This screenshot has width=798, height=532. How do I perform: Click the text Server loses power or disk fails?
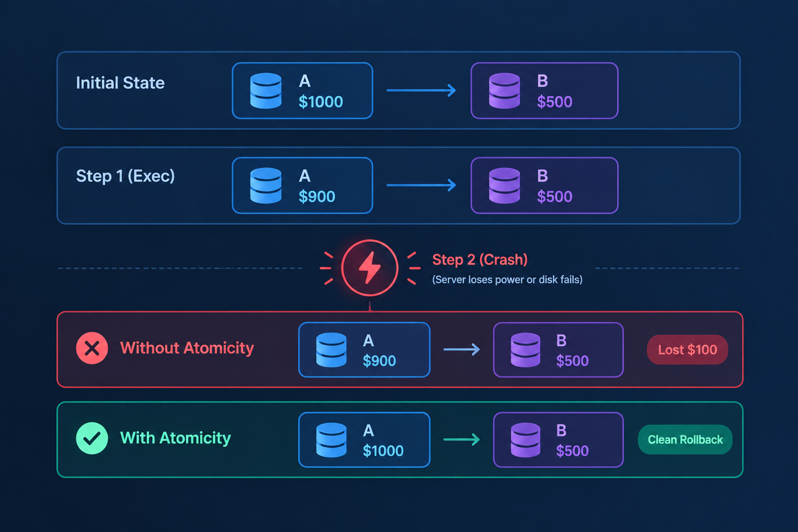click(507, 280)
